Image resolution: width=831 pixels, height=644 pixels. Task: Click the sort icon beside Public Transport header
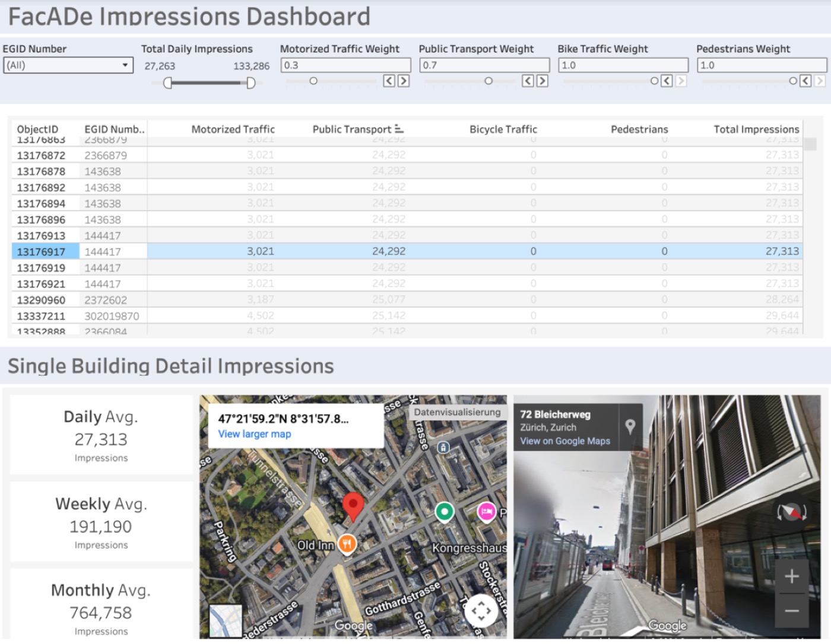pos(399,129)
